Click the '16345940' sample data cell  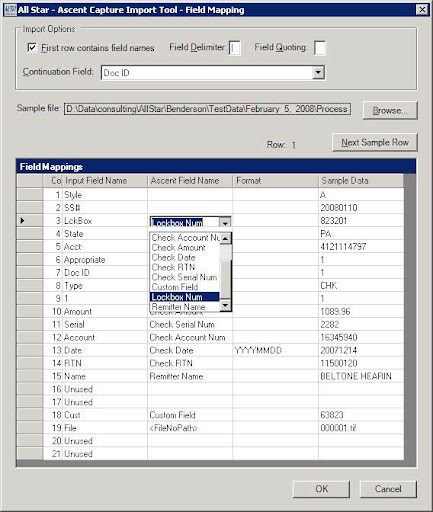361,338
